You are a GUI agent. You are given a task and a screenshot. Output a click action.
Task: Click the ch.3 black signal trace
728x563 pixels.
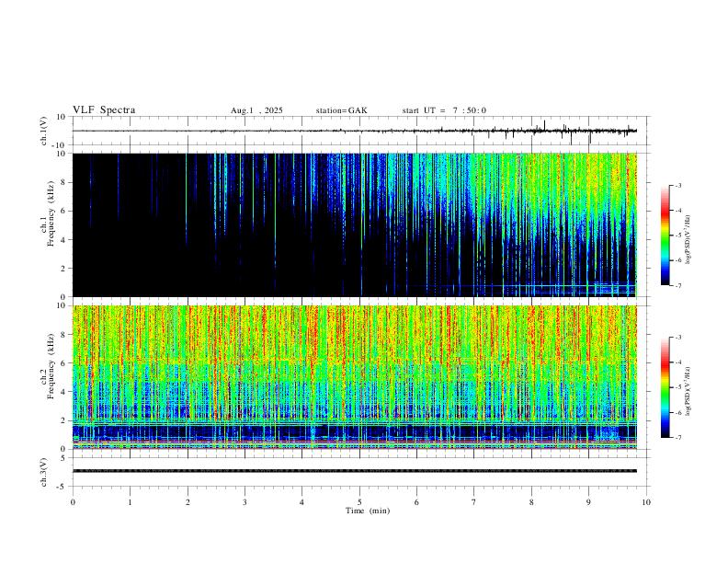355,471
